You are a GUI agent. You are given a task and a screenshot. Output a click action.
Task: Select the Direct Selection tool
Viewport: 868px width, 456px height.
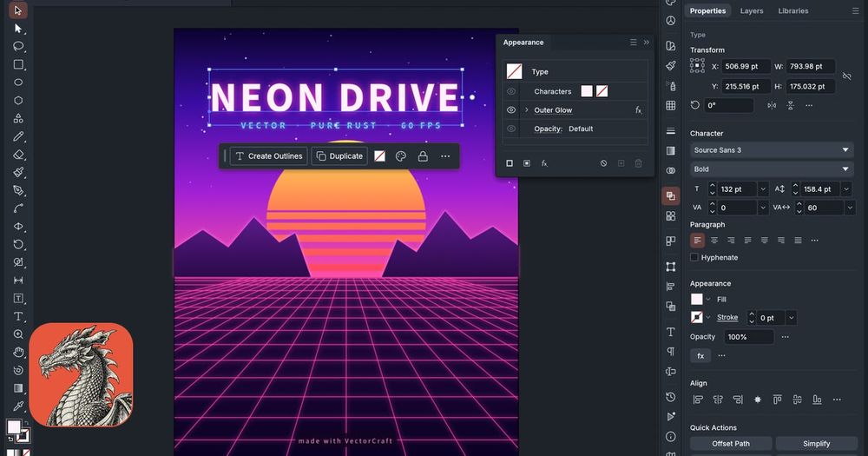[x=18, y=29]
